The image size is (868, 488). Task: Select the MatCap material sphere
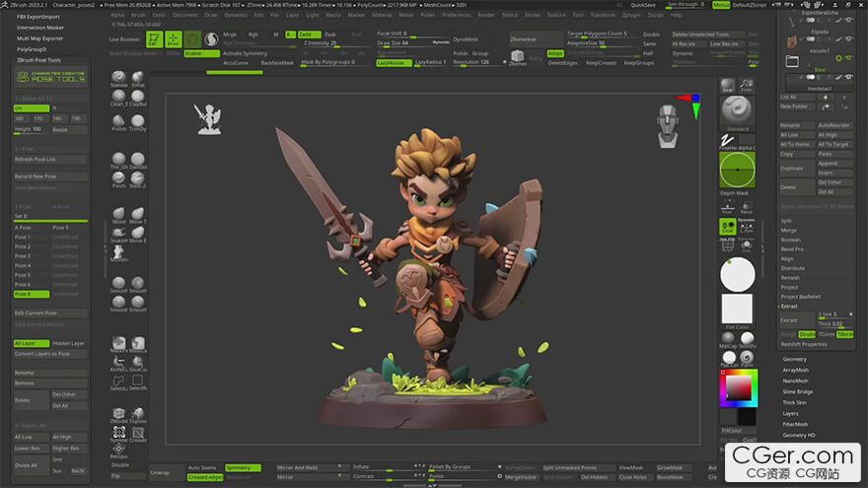tap(728, 337)
